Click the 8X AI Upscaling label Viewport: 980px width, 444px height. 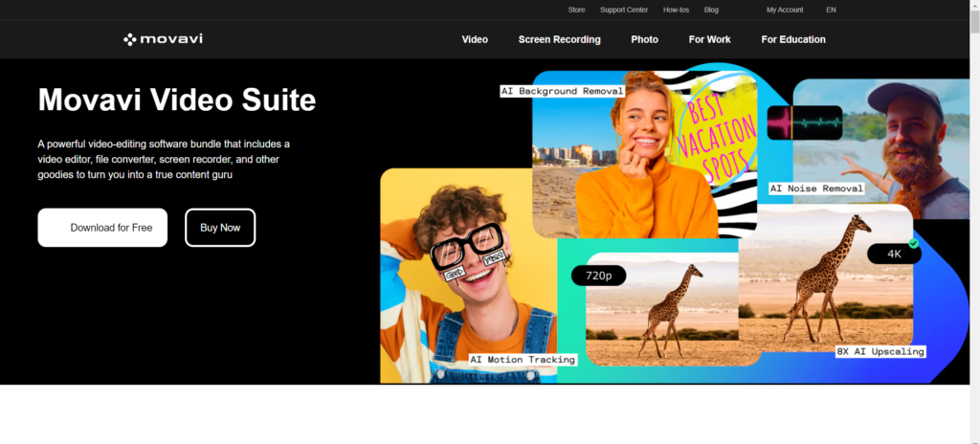click(x=880, y=351)
